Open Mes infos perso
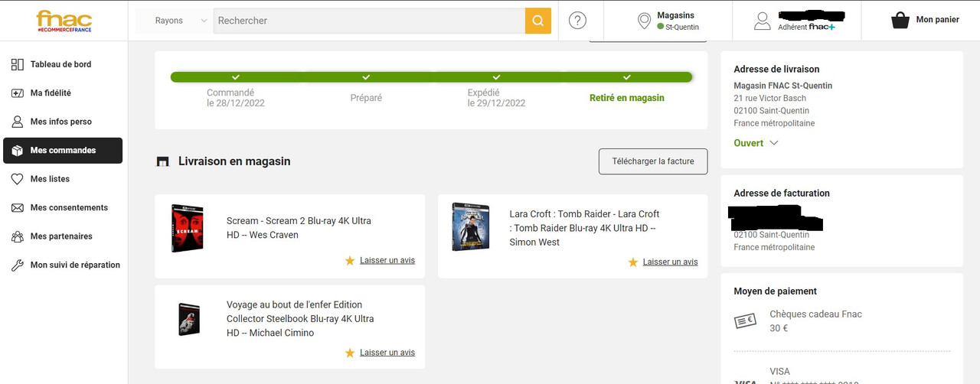Image resolution: width=980 pixels, height=384 pixels. click(63, 122)
